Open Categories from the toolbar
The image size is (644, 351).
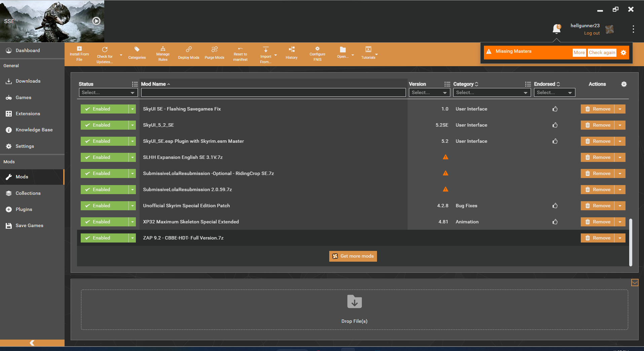tap(137, 53)
